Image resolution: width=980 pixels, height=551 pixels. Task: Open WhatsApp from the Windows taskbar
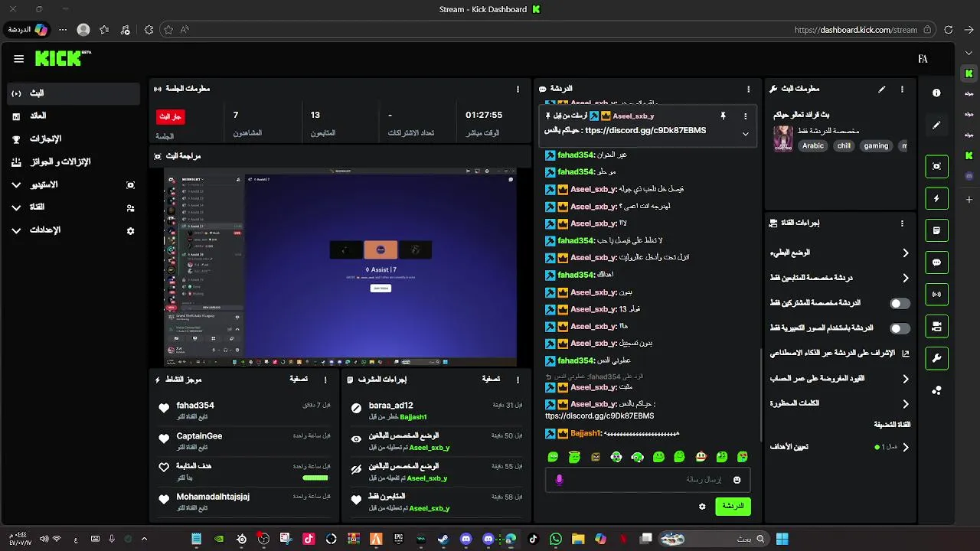click(x=556, y=539)
